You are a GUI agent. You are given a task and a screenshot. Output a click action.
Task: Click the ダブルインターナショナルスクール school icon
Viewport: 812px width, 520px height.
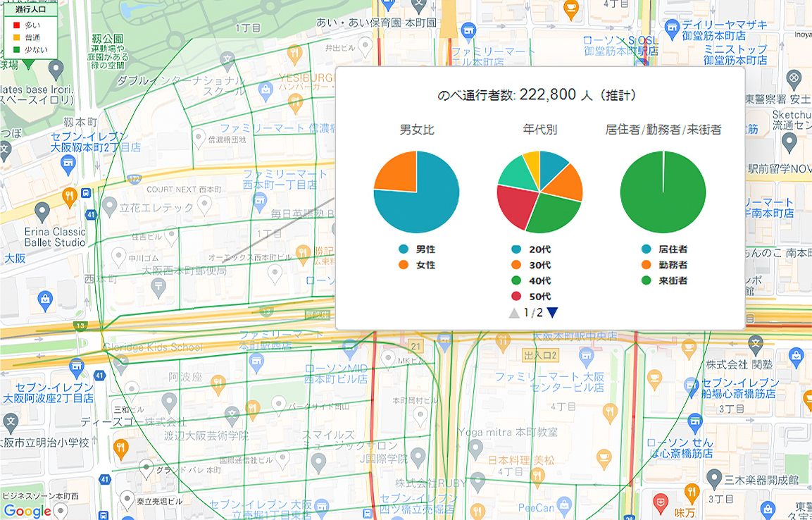(x=228, y=60)
